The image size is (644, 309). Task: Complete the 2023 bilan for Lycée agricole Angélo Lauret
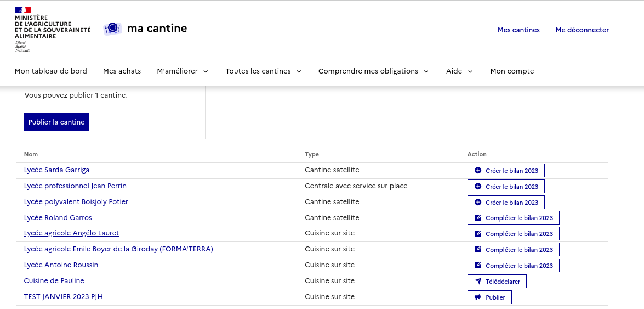[x=513, y=234]
